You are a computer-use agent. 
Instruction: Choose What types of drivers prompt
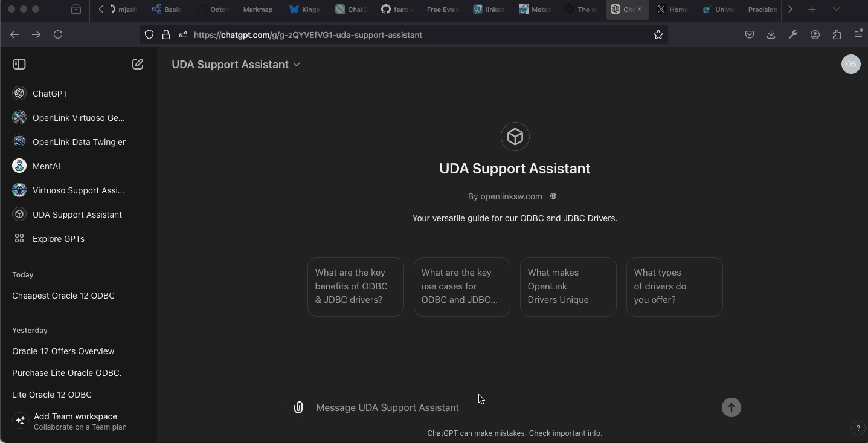click(x=675, y=287)
